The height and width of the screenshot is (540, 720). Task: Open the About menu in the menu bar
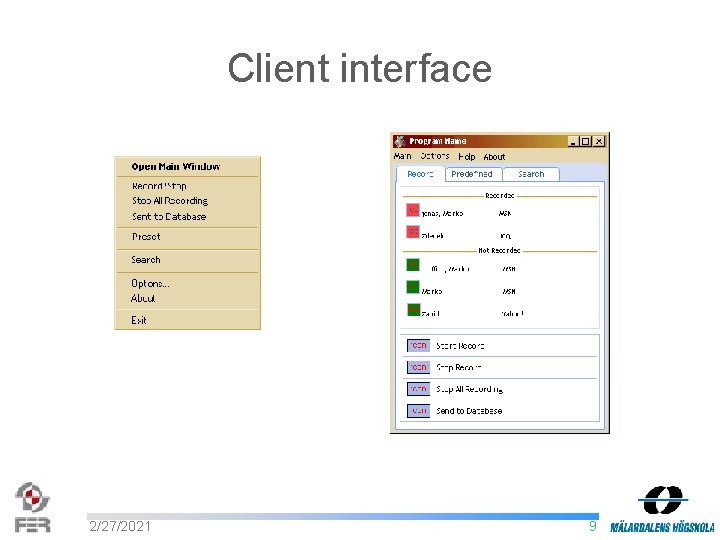click(494, 157)
